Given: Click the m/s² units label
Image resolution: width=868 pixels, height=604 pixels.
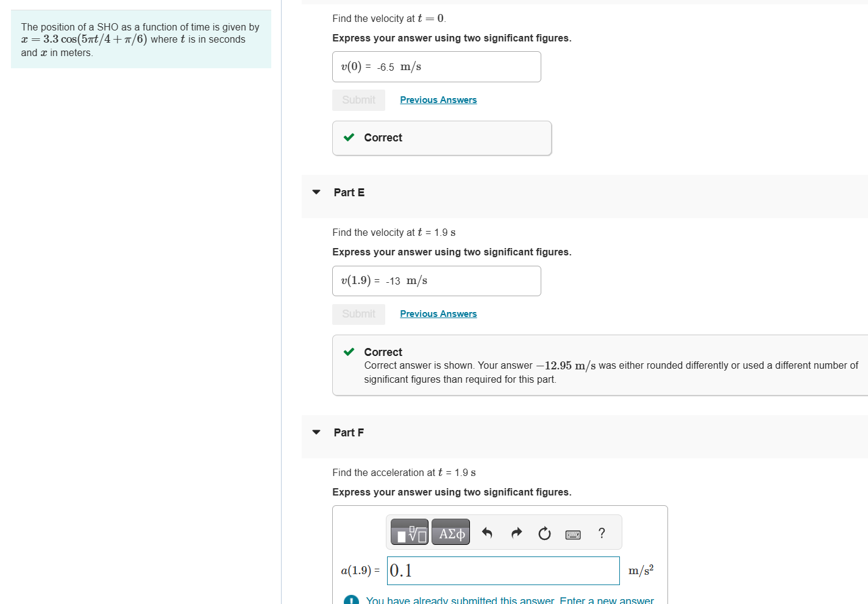Looking at the screenshot, I should [641, 570].
